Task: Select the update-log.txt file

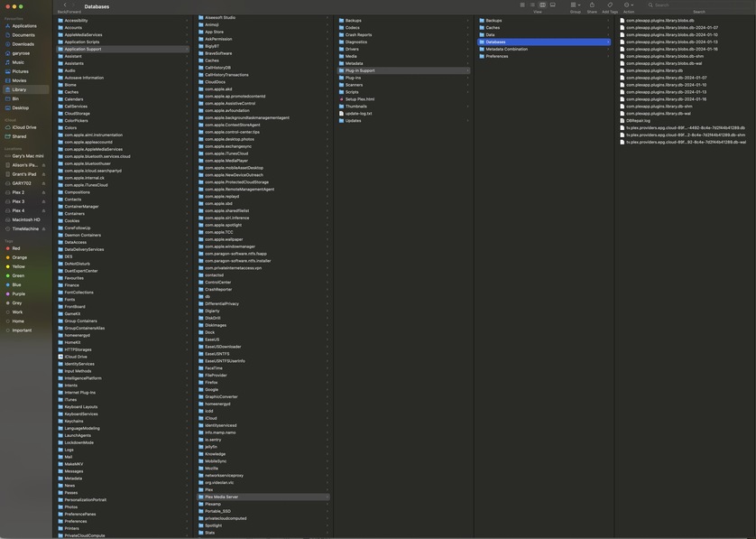Action: click(x=403, y=114)
